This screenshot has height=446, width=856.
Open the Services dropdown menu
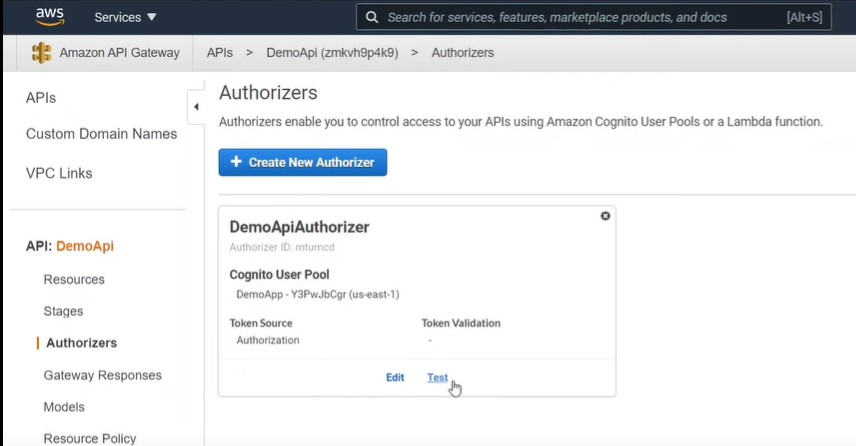point(126,17)
